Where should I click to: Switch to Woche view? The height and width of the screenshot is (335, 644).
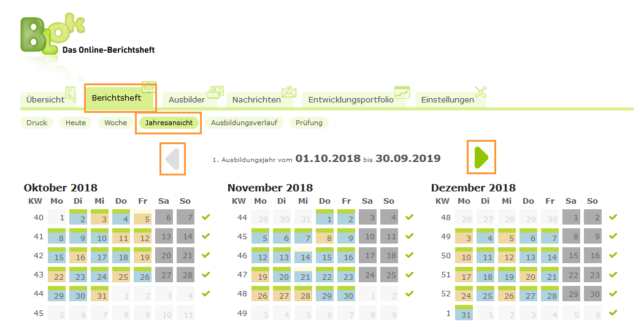point(115,123)
